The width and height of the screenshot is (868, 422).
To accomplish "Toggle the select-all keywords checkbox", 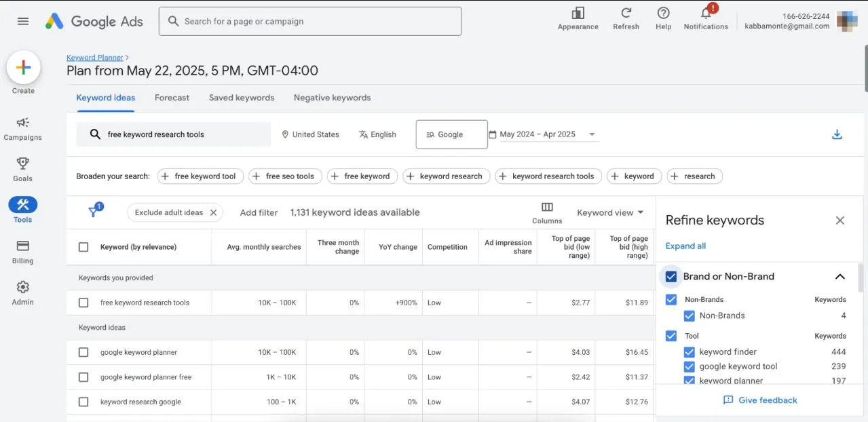I will coord(83,247).
